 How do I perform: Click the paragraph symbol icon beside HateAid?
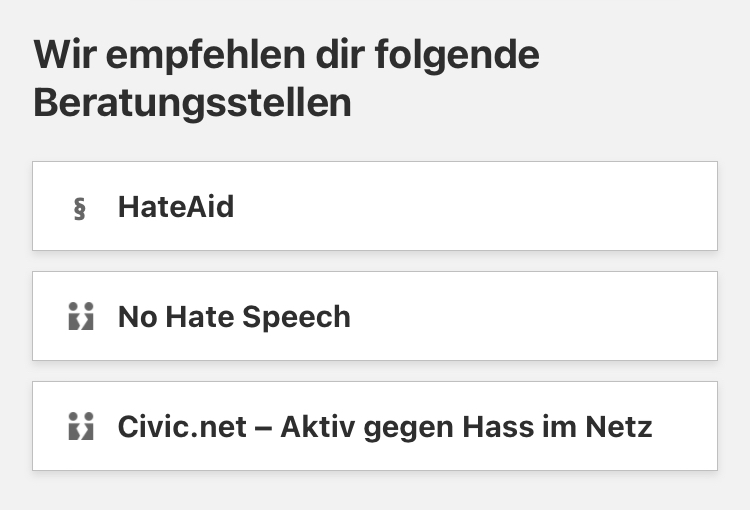[80, 208]
